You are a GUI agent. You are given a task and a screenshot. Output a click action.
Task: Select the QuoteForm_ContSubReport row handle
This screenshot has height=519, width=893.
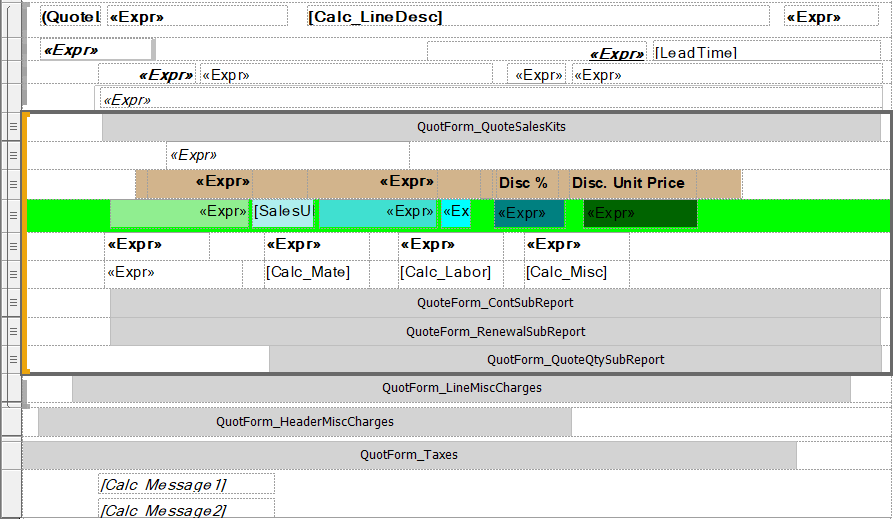tap(13, 303)
